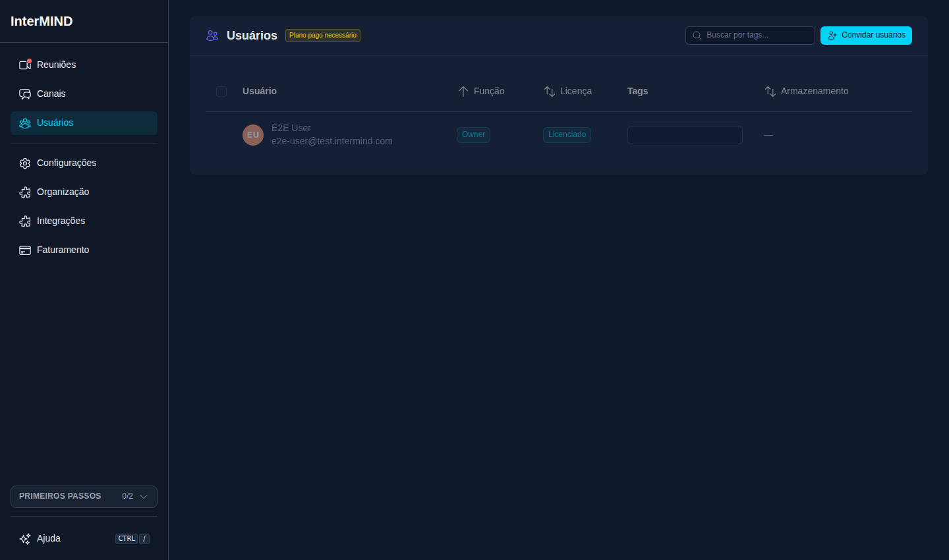Click the Licenciado license badge
Viewport: 949px width, 560px height.
567,135
